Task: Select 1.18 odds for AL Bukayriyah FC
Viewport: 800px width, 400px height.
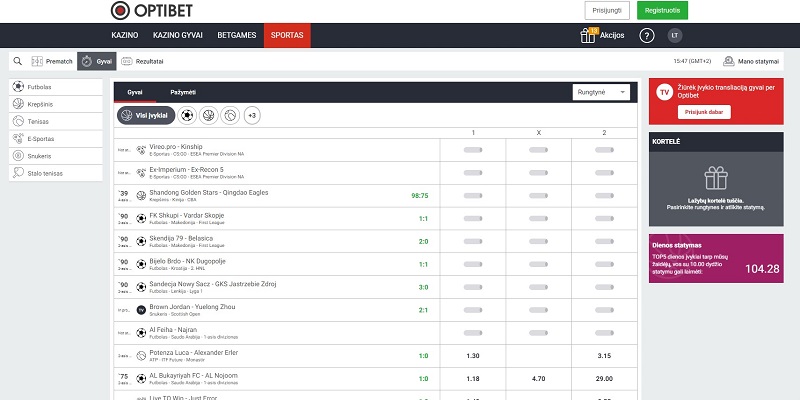Action: (473, 379)
